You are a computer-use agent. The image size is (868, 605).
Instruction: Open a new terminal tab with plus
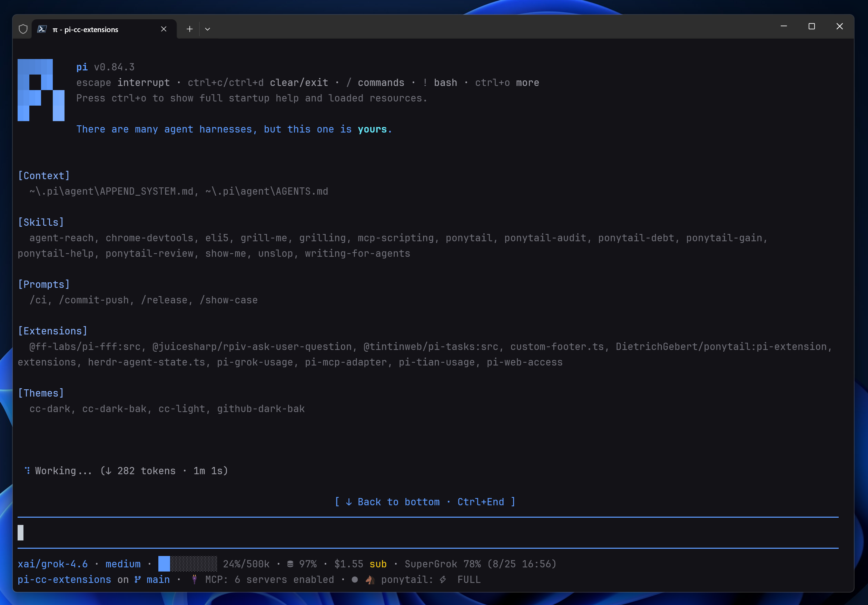[x=190, y=29]
